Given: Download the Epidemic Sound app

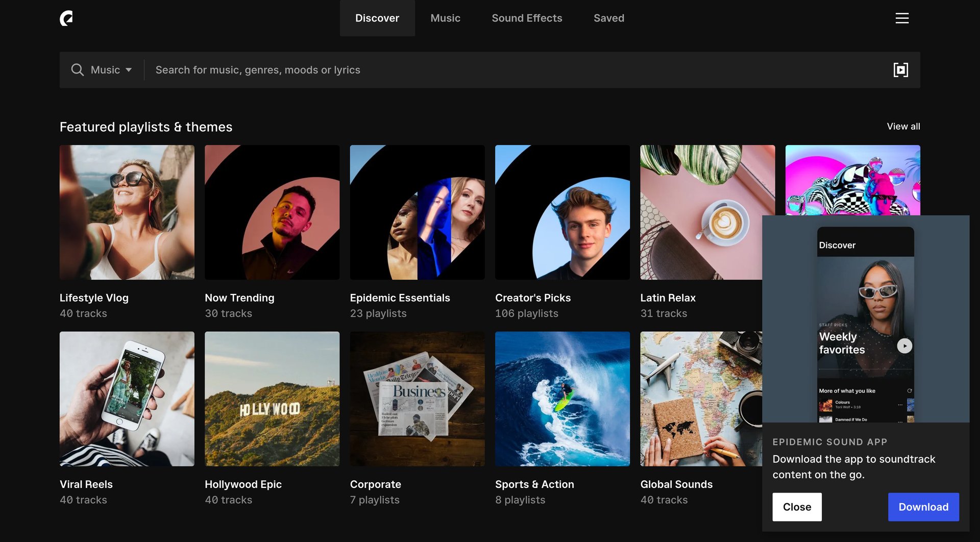Looking at the screenshot, I should pos(923,507).
